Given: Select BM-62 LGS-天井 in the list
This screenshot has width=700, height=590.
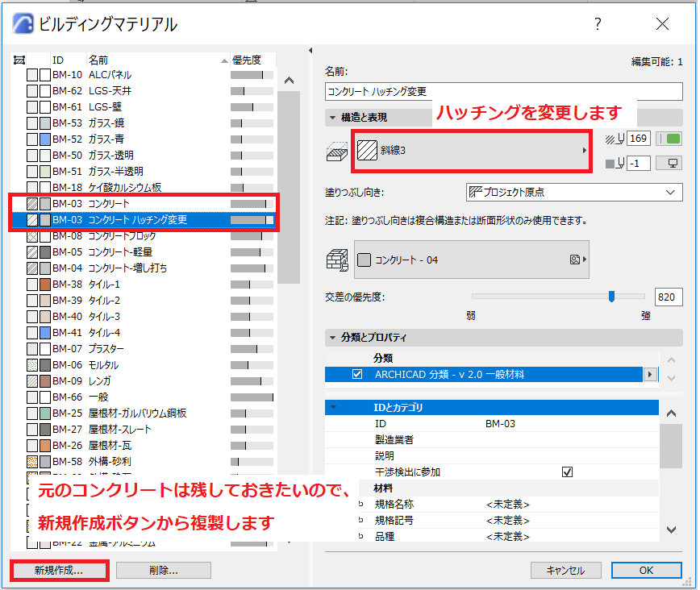Looking at the screenshot, I should point(143,91).
